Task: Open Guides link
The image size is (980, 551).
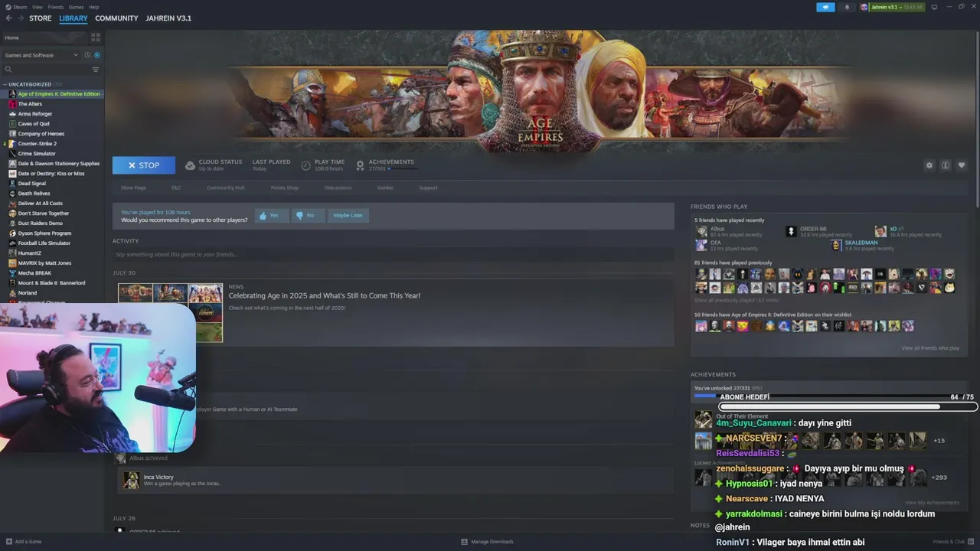Action: click(x=385, y=187)
